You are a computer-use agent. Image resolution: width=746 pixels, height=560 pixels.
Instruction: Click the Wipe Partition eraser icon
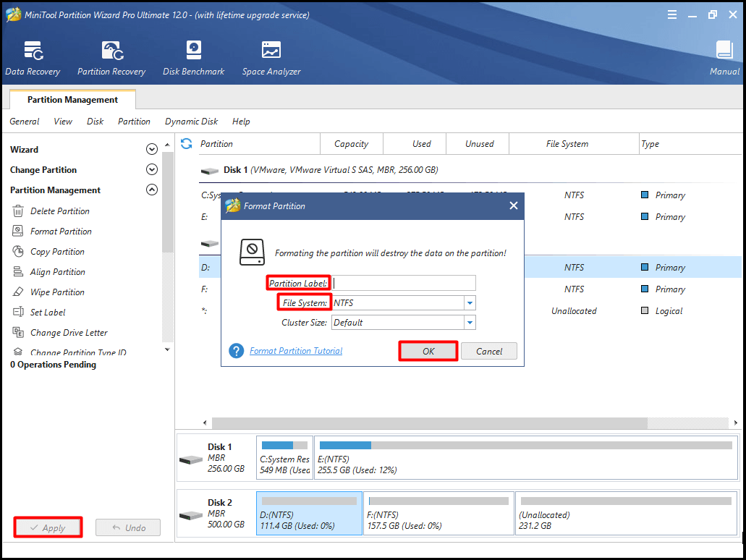[x=18, y=292]
